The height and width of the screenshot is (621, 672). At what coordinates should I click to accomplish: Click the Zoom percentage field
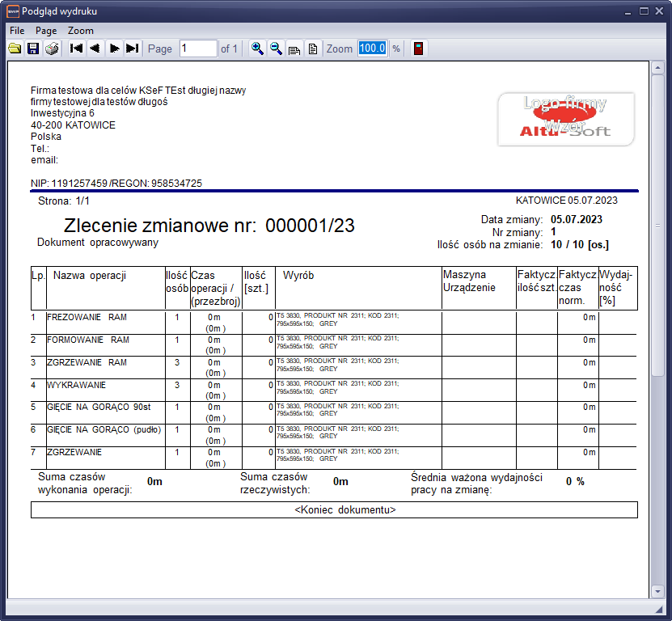click(373, 49)
